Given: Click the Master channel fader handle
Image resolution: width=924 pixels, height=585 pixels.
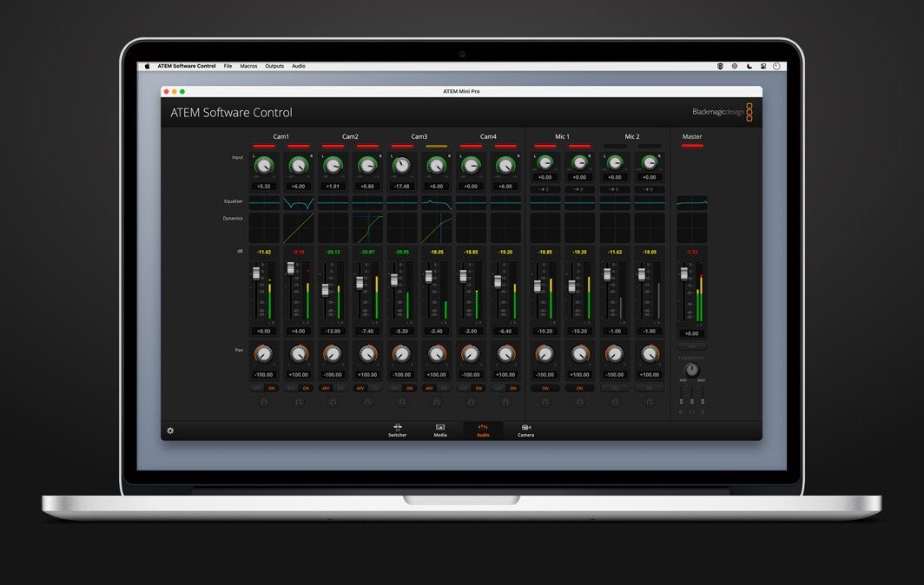Looking at the screenshot, I should point(684,273).
